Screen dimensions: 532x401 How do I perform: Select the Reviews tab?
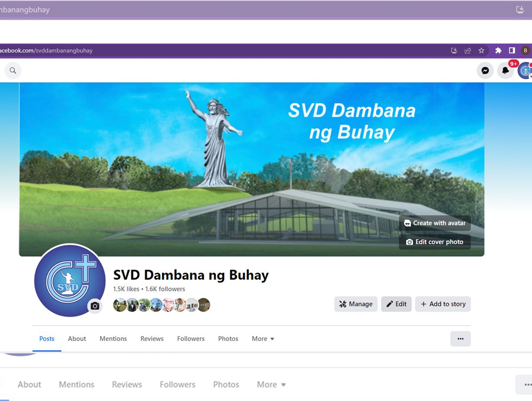click(x=152, y=339)
